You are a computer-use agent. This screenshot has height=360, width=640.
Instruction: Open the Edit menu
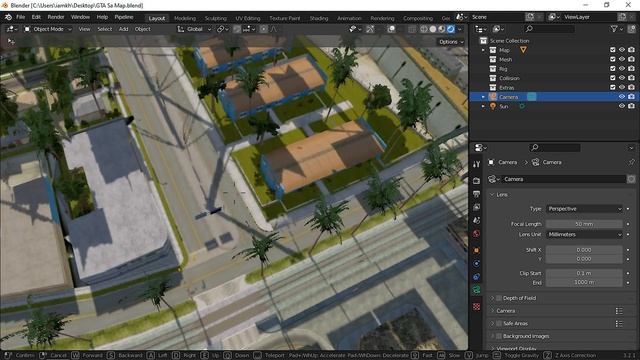pyautogui.click(x=36, y=17)
